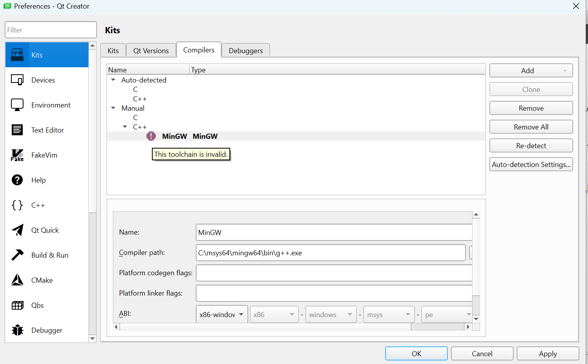Click the sidebar scroll up arrow

[92, 46]
